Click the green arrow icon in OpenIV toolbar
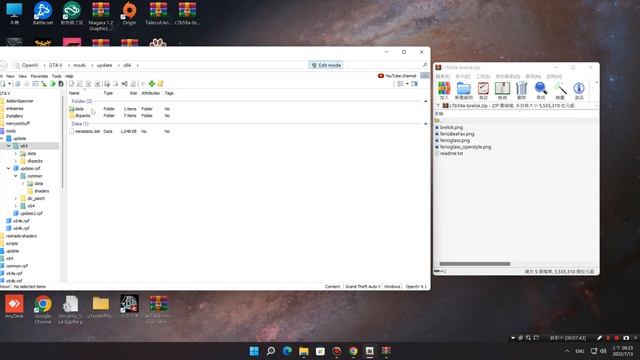640x360 pixels. tap(53, 84)
